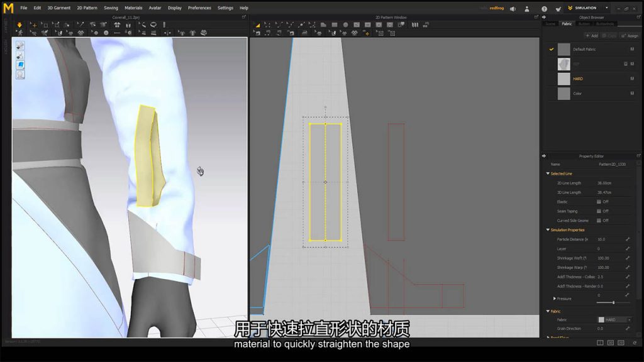Select the Edit Pattern tool in 2D toolbar
Image resolution: width=644 pixels, height=362 pixels.
click(257, 25)
